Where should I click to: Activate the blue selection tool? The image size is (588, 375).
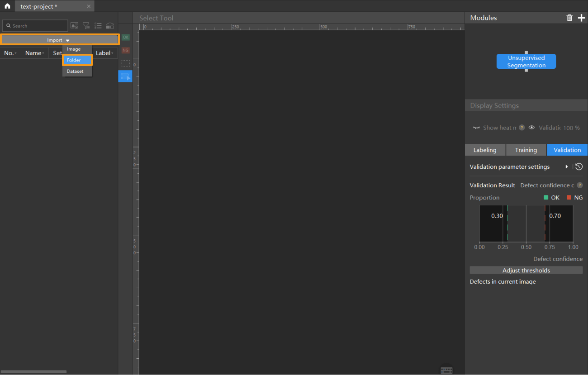(x=125, y=76)
